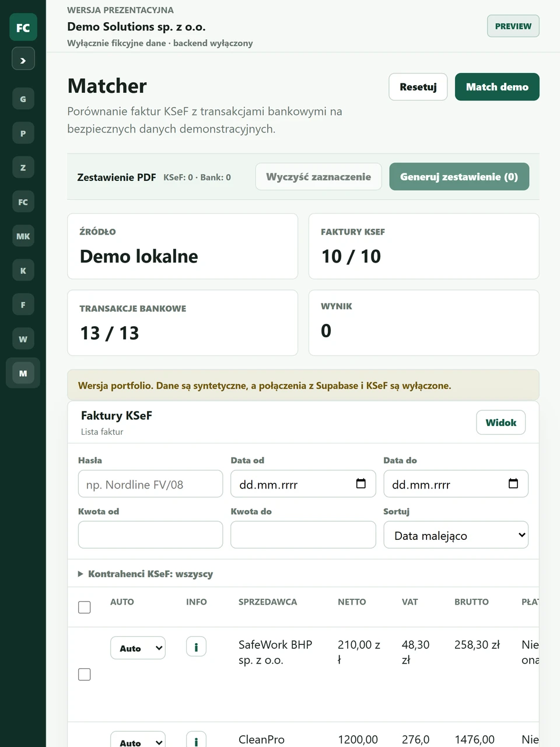This screenshot has height=747, width=560.
Task: Click the 258,30 zł brutto value
Action: 477,645
